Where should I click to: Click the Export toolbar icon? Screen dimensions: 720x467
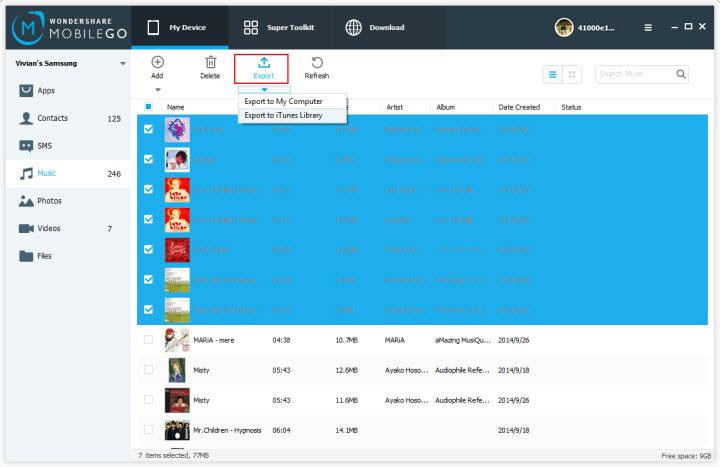(x=264, y=62)
